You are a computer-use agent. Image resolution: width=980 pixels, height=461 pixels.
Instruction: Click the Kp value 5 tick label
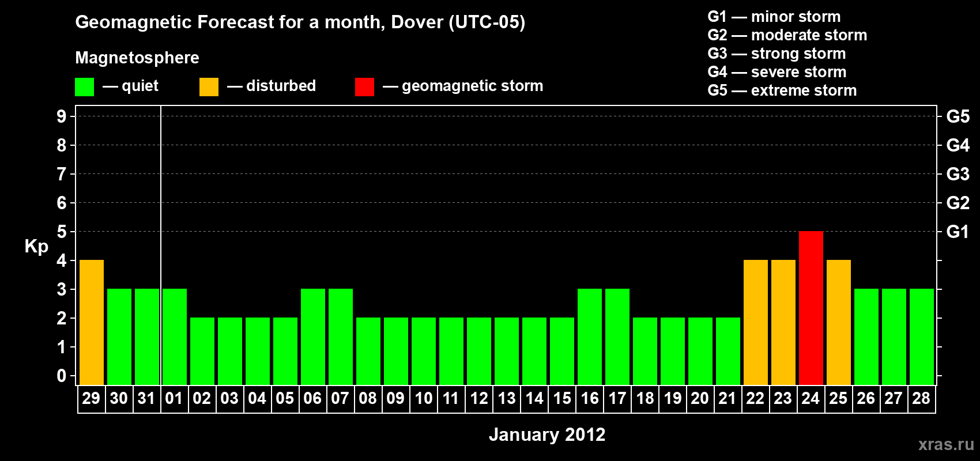(x=62, y=232)
